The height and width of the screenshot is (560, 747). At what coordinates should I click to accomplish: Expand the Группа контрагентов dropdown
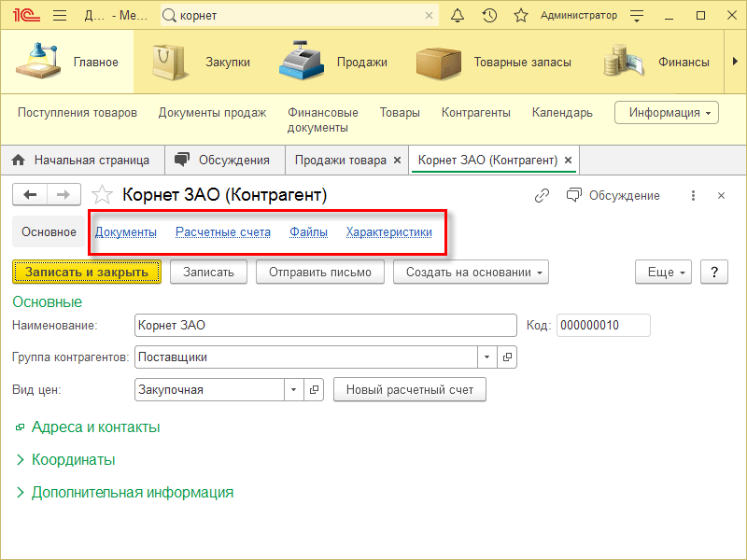[486, 357]
